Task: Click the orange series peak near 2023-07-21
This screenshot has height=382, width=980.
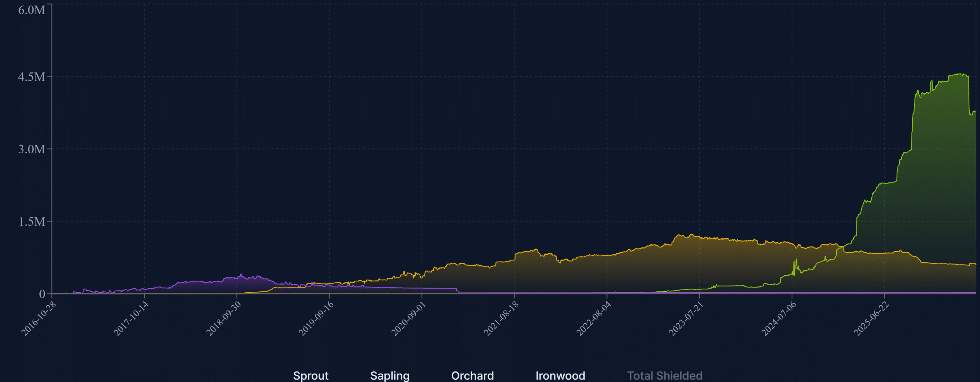Action: [691, 234]
